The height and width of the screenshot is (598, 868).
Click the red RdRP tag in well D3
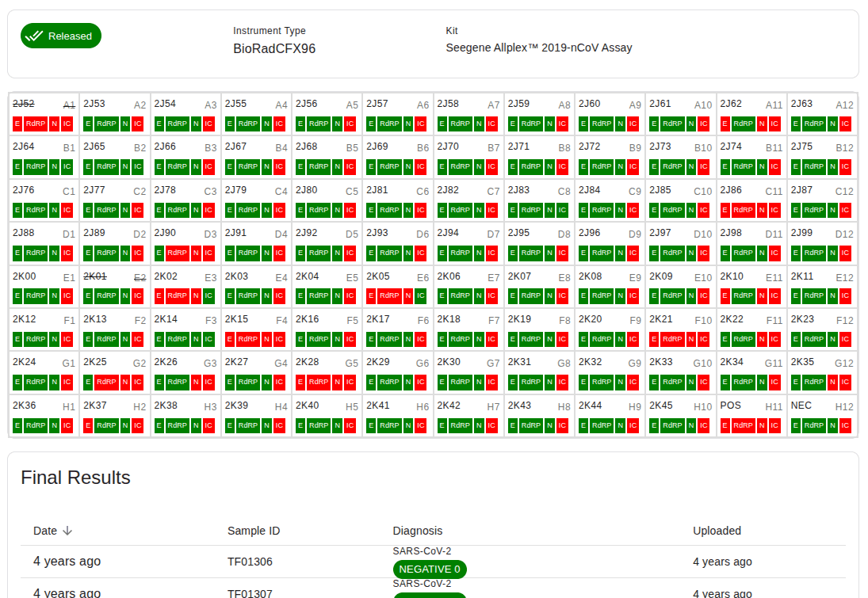tap(178, 253)
